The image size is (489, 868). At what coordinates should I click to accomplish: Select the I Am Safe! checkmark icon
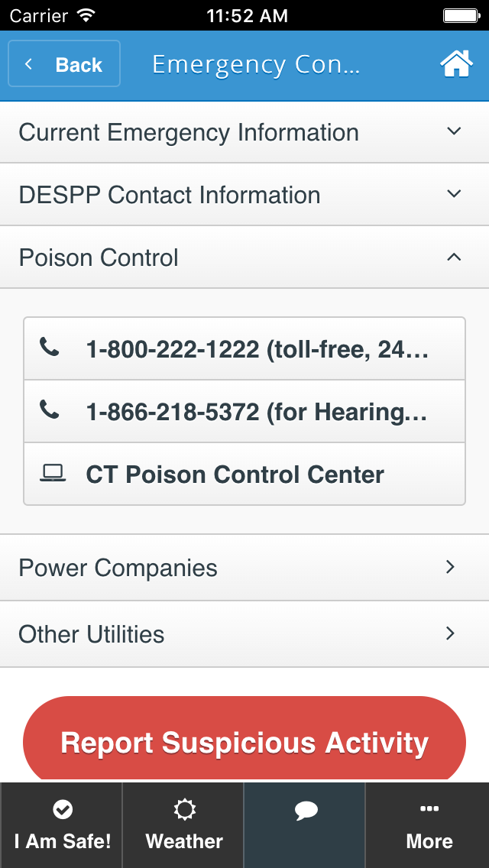(x=61, y=810)
